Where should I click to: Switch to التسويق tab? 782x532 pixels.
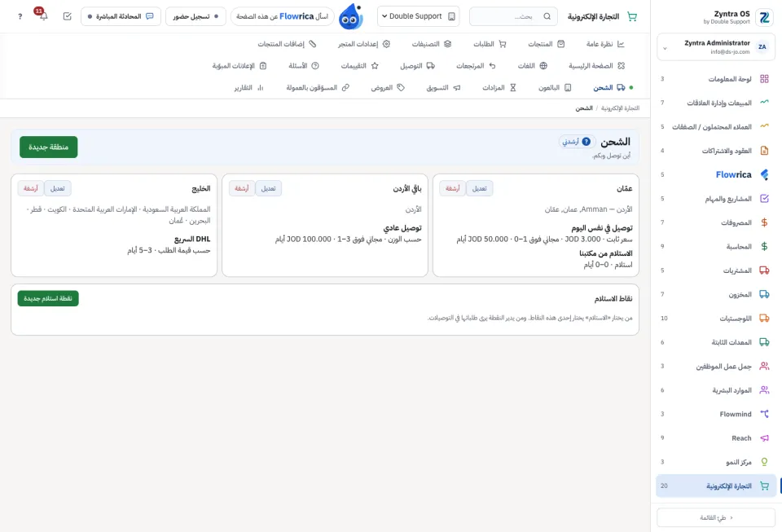443,87
